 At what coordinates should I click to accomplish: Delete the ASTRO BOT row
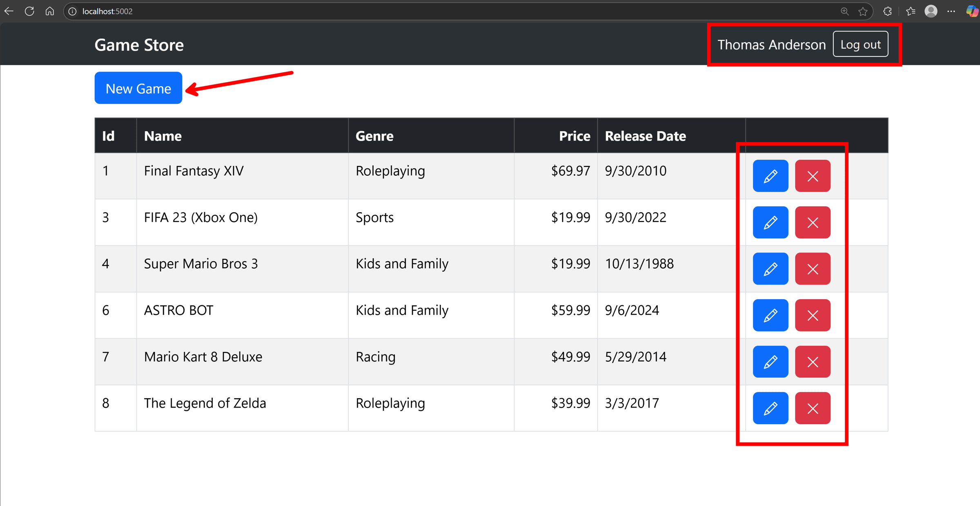click(x=813, y=315)
